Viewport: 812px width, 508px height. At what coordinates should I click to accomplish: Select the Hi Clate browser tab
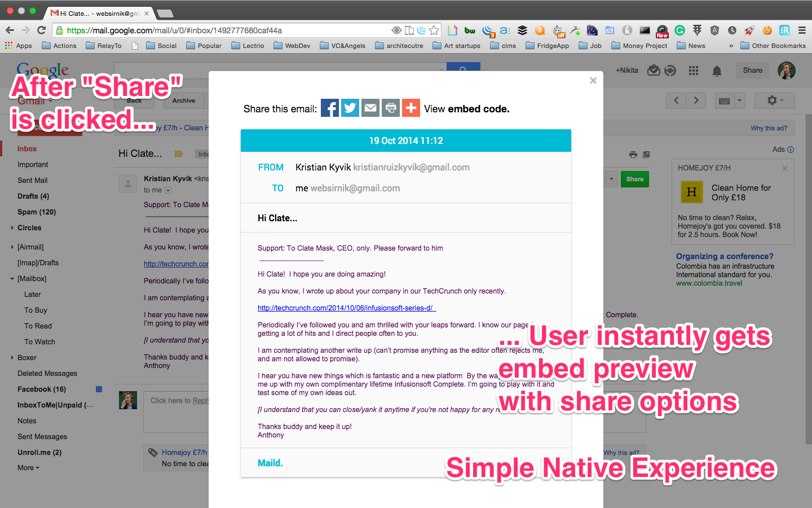100,13
